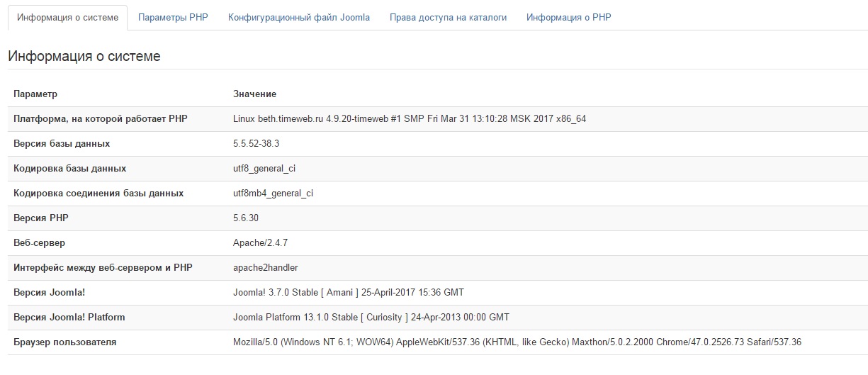Select the Joomla! 3.7.0 Stable value

click(x=349, y=293)
